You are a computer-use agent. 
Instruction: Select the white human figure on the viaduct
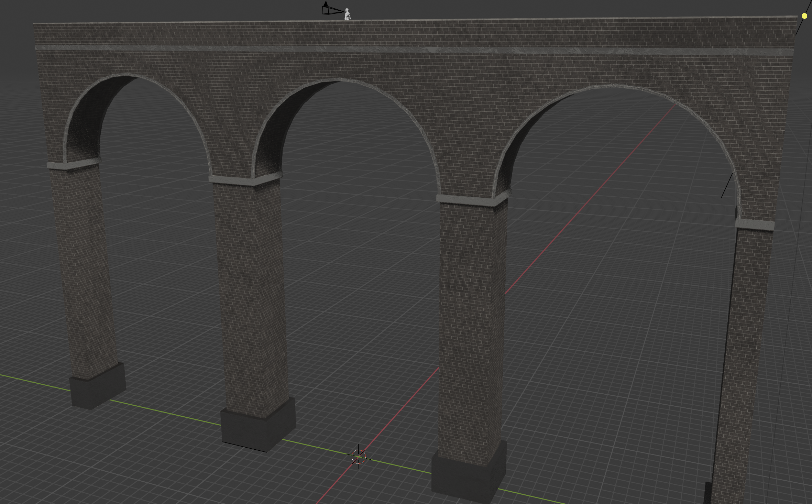click(348, 14)
